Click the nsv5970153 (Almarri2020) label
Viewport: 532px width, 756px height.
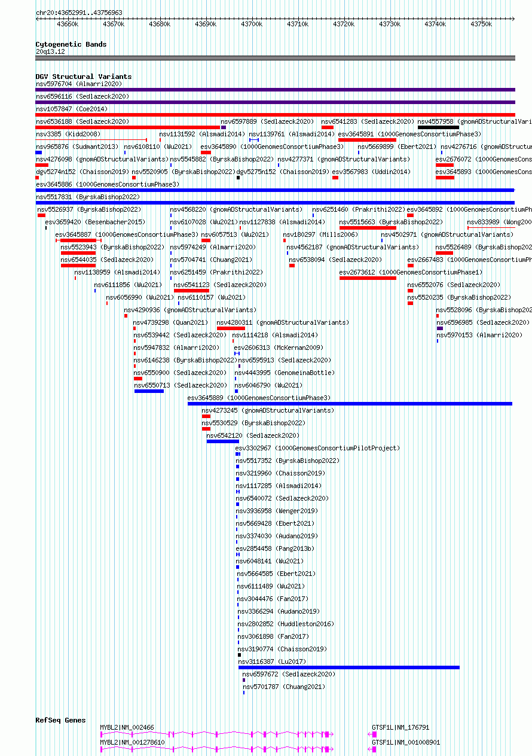point(479,335)
